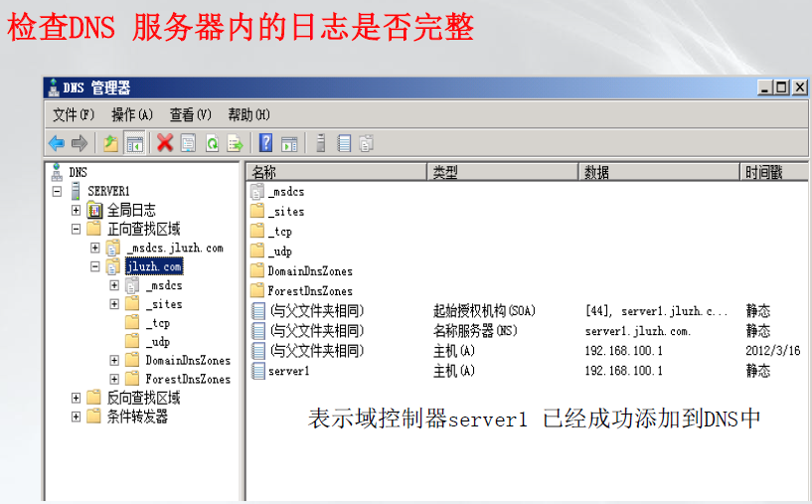Select the 起始授权机构(SOA) record row
This screenshot has width=812, height=504.
[526, 311]
